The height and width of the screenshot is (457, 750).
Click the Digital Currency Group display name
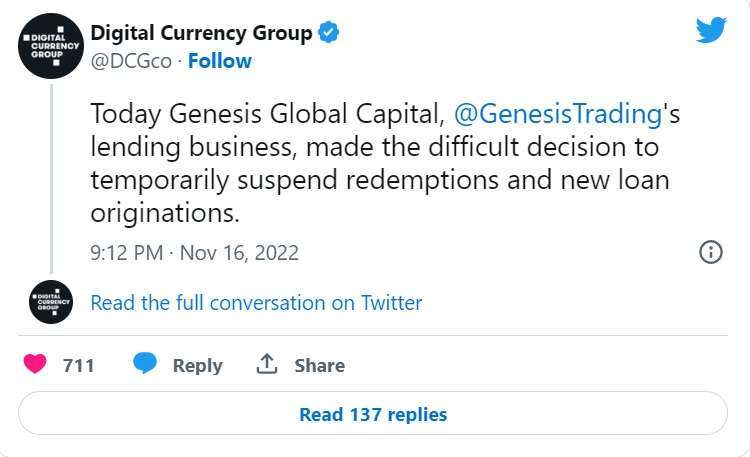coord(201,33)
